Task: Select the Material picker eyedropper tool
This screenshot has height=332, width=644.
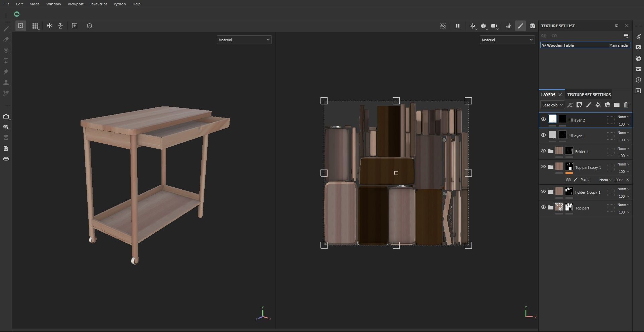Action: tap(6, 93)
